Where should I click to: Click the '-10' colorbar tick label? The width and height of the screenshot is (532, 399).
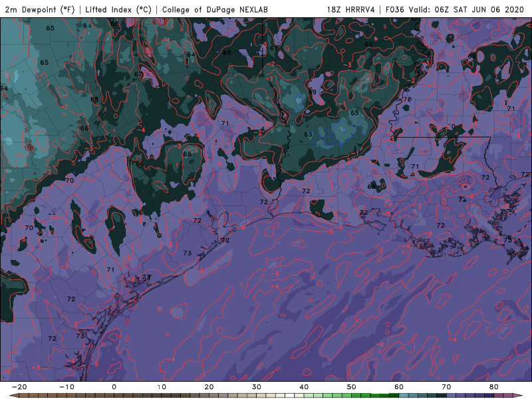pyautogui.click(x=66, y=387)
